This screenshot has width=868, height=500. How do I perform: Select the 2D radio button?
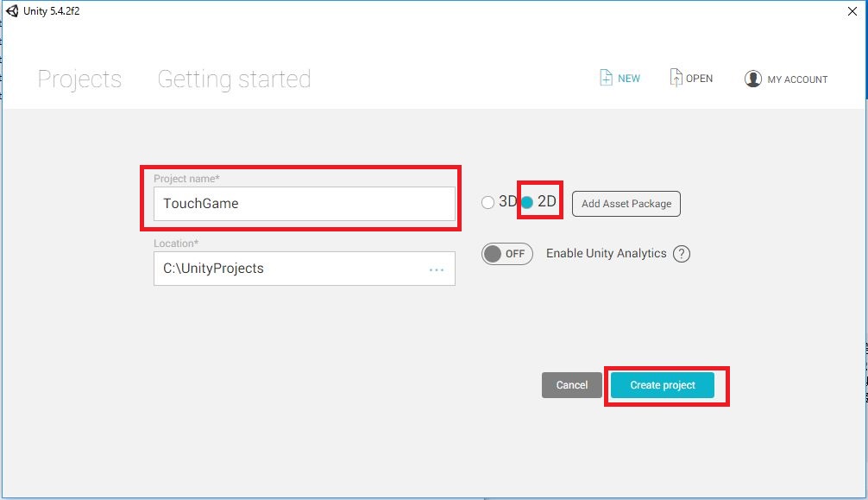[527, 202]
